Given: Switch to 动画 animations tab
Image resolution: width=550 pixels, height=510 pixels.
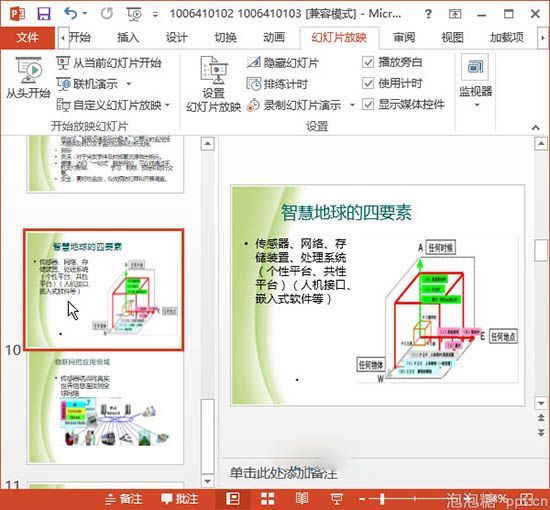Looking at the screenshot, I should tap(274, 37).
